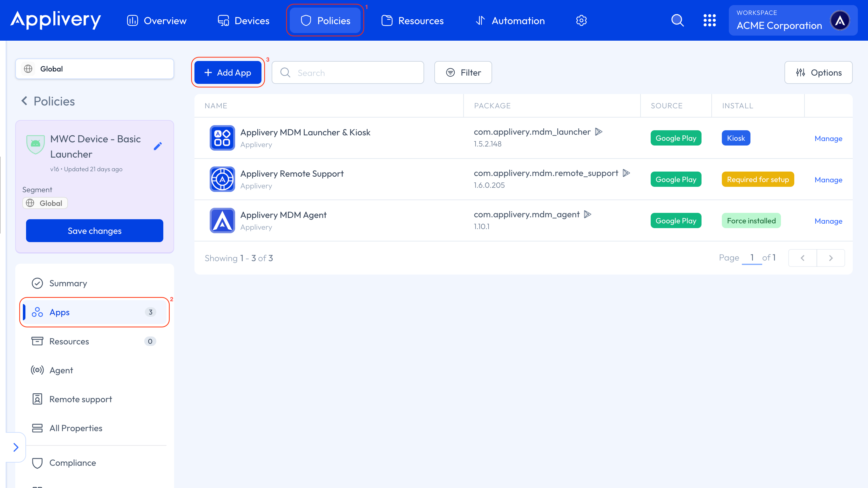The width and height of the screenshot is (868, 488).
Task: Click Play store icon beside com.applivery.mdm.remote_support
Action: click(626, 173)
